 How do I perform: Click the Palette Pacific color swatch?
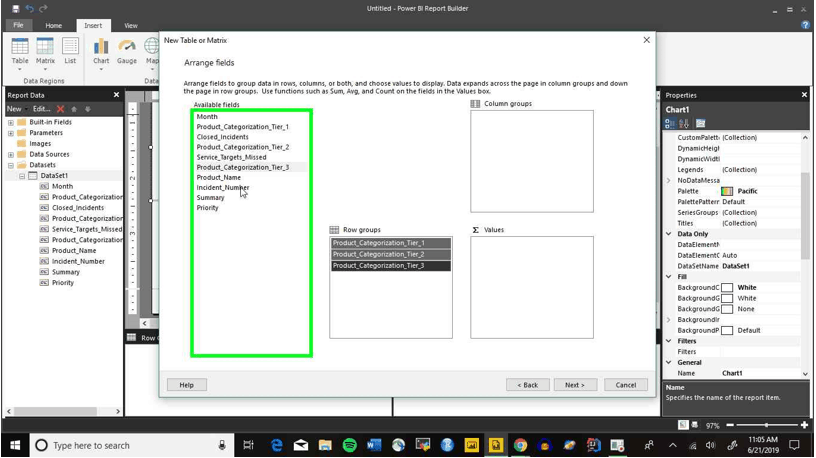tap(727, 191)
